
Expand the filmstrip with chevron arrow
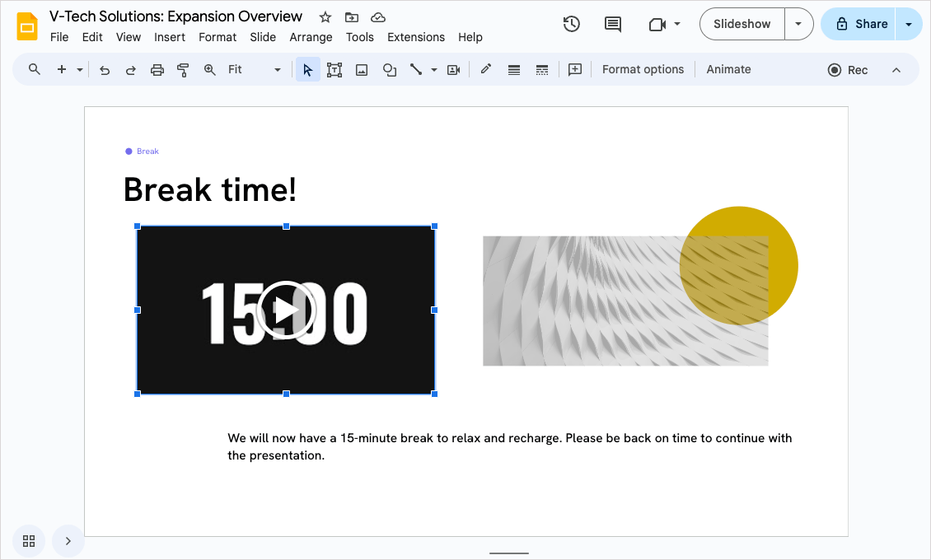(x=68, y=541)
